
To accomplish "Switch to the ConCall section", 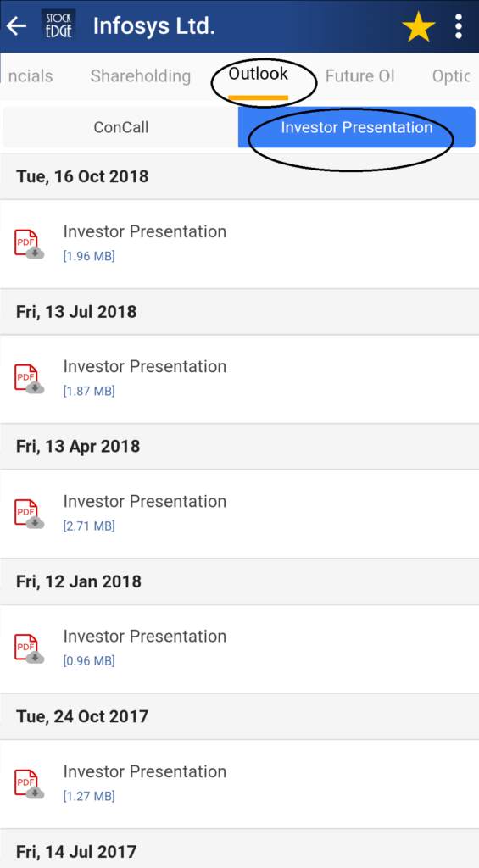I will [120, 127].
